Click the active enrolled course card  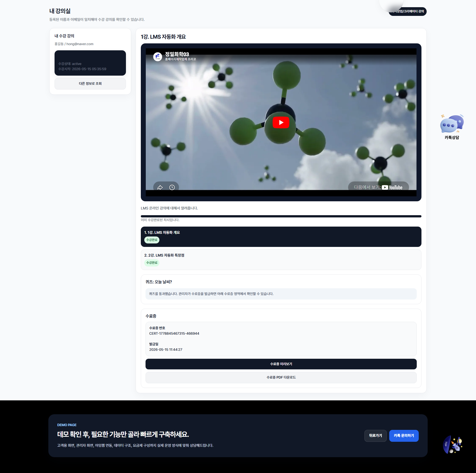pyautogui.click(x=90, y=63)
